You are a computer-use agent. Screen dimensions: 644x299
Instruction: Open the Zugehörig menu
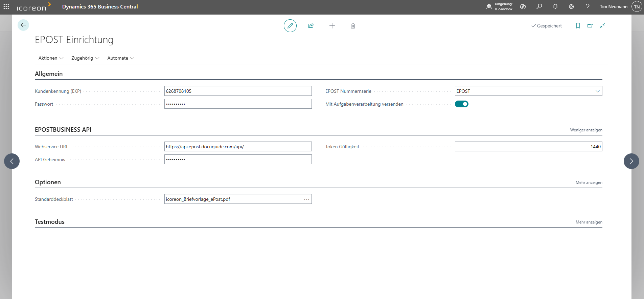[85, 58]
